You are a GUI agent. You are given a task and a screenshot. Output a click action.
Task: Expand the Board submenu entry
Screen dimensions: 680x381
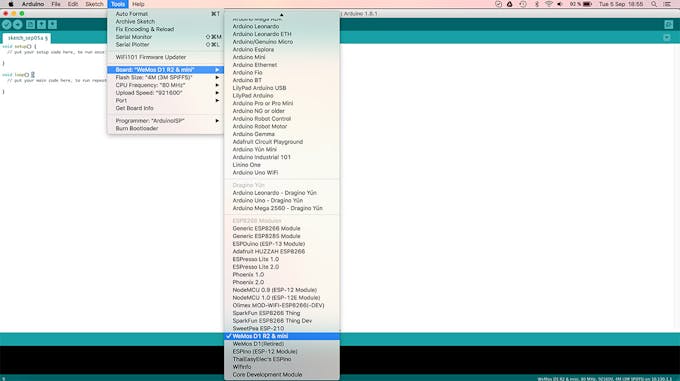tap(165, 70)
